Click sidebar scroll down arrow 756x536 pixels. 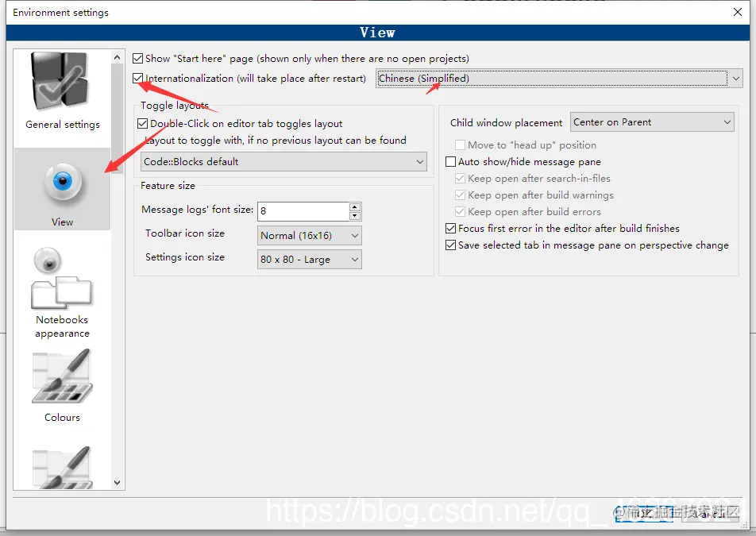click(118, 483)
